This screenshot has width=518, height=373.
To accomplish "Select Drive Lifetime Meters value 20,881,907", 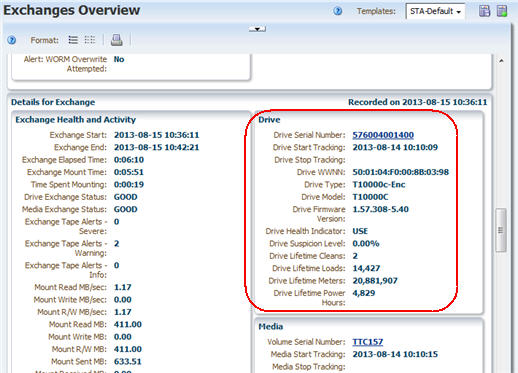I will (375, 281).
